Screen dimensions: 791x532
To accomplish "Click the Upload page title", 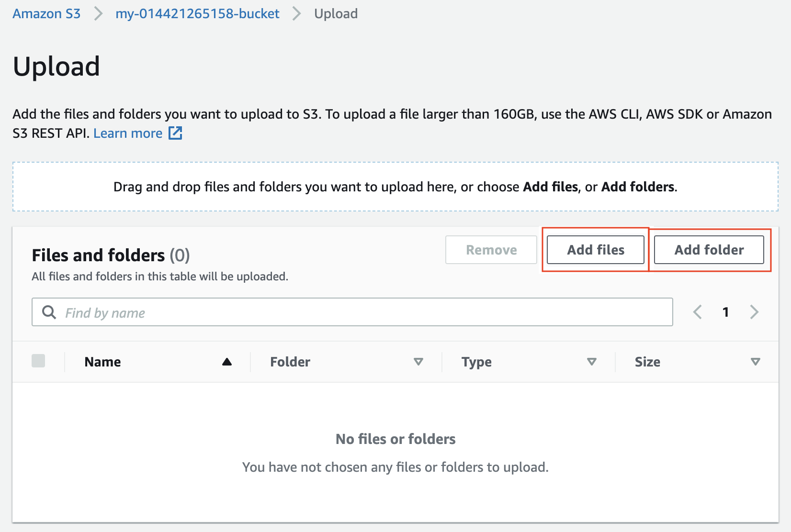I will [x=56, y=66].
